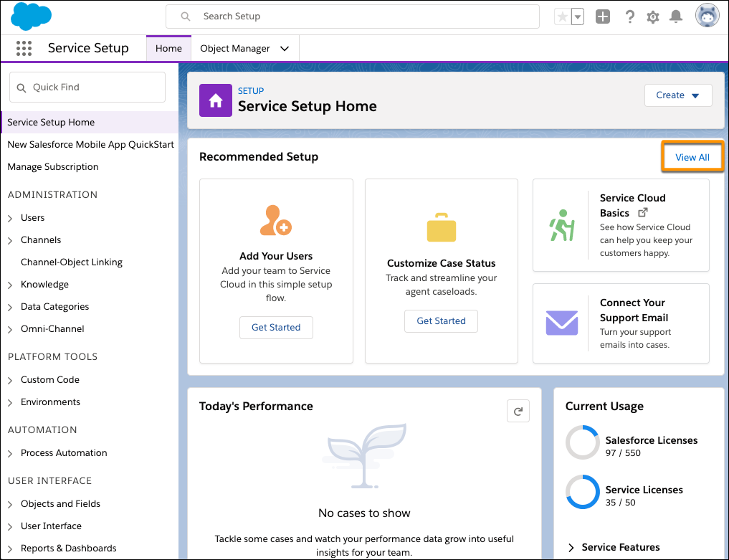The height and width of the screenshot is (560, 729).
Task: Expand the User Interface node
Action: click(10, 526)
